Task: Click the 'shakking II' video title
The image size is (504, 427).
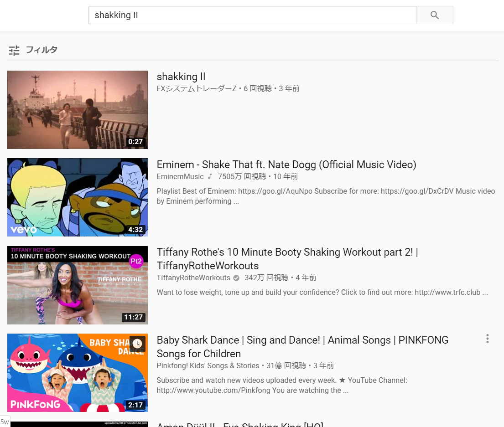Action: [181, 77]
